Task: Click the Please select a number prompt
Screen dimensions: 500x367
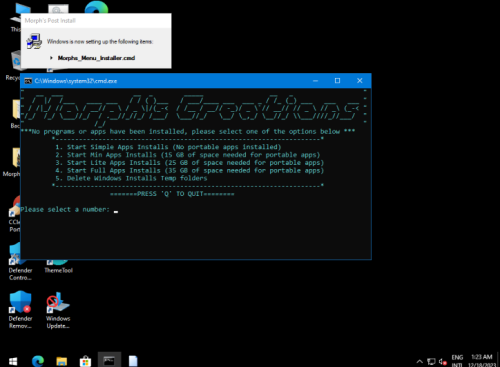Action: (65, 209)
